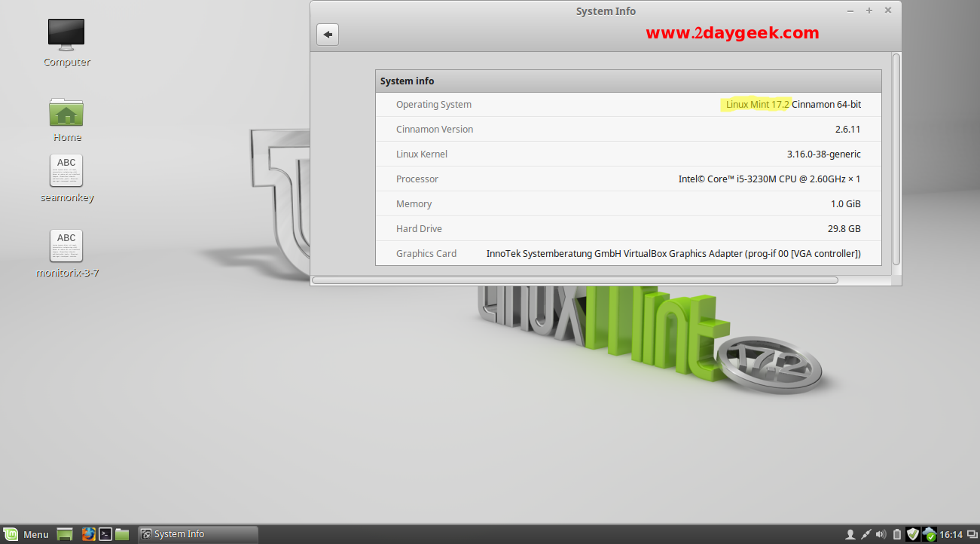Screen dimensions: 980x544
Task: Click the cloud sync tray icon
Action: tap(930, 534)
